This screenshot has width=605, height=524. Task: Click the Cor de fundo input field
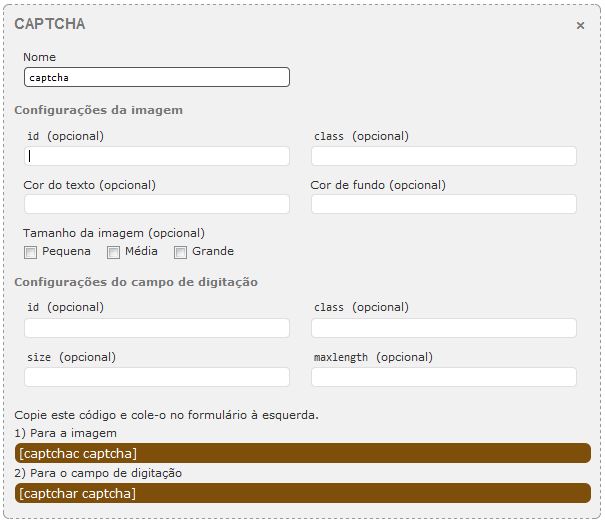(444, 204)
